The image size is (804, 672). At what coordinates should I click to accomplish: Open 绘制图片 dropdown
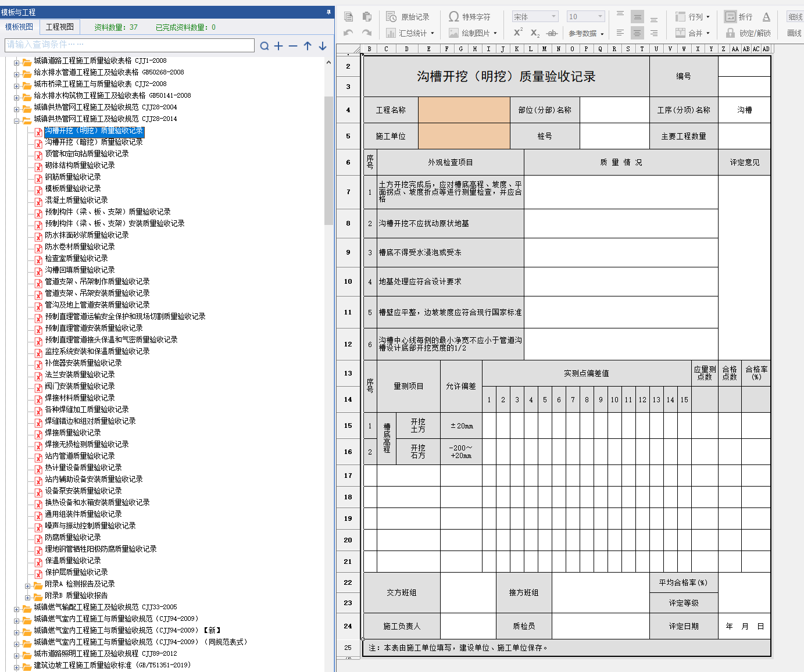473,33
